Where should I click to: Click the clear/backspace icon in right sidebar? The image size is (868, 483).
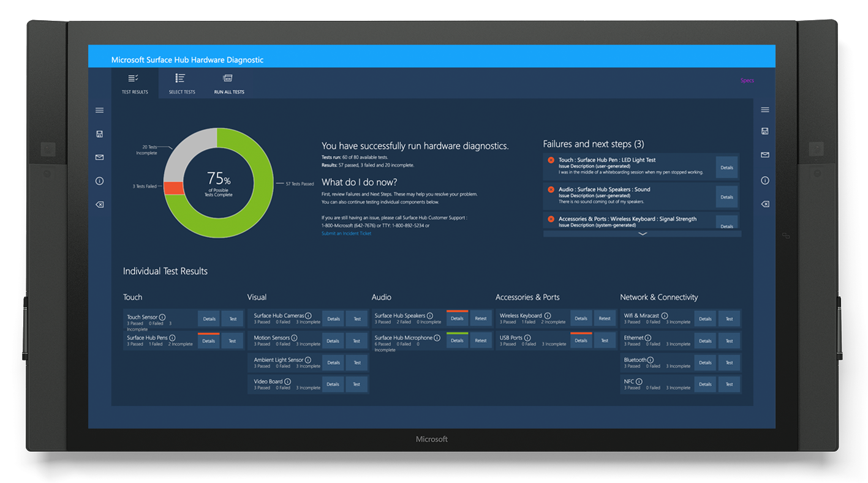click(x=764, y=204)
